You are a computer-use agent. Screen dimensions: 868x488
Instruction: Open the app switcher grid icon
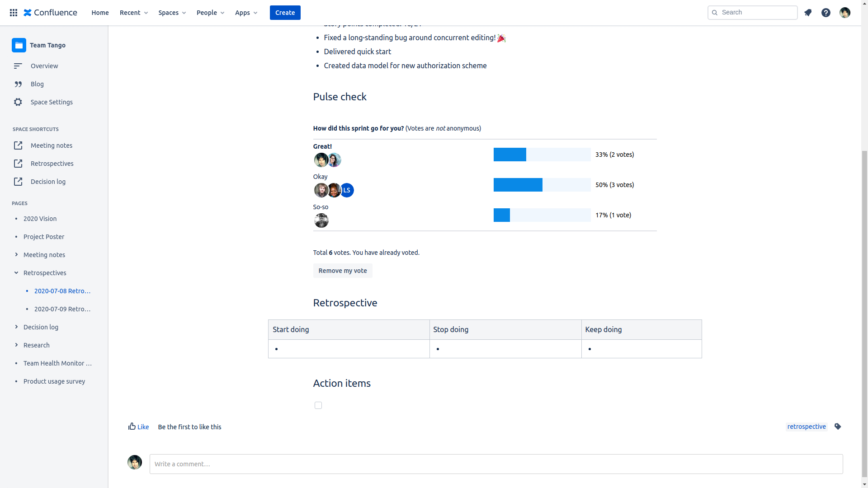[x=14, y=13]
